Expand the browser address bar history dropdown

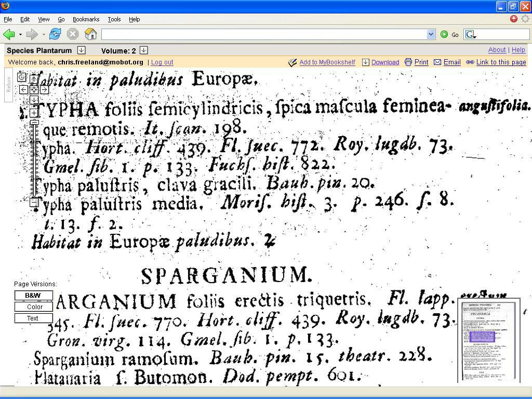coord(431,34)
